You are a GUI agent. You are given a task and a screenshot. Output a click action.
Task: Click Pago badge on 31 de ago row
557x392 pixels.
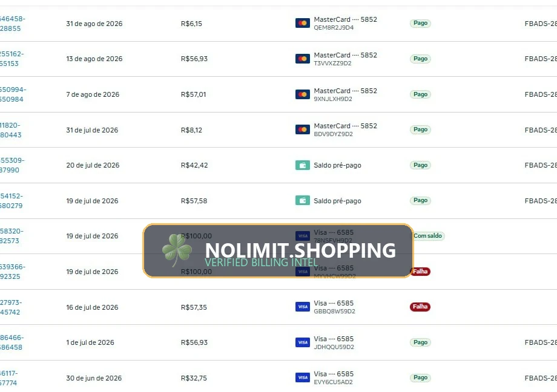pos(420,23)
